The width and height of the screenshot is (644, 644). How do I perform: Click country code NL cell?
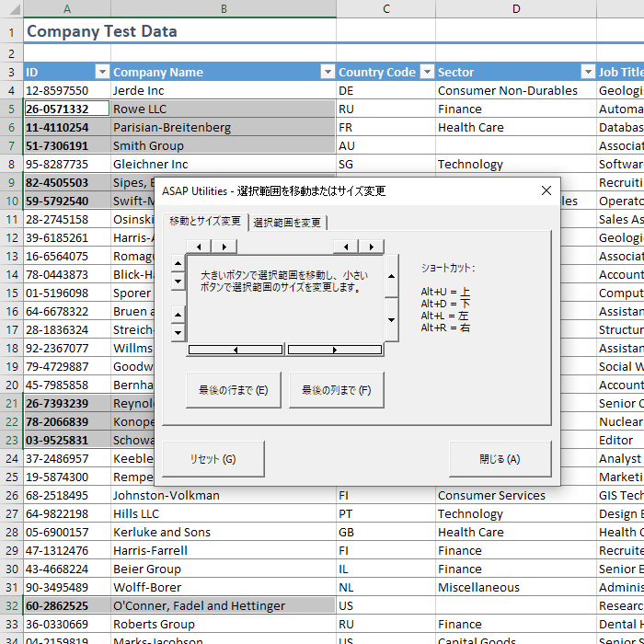pyautogui.click(x=386, y=587)
